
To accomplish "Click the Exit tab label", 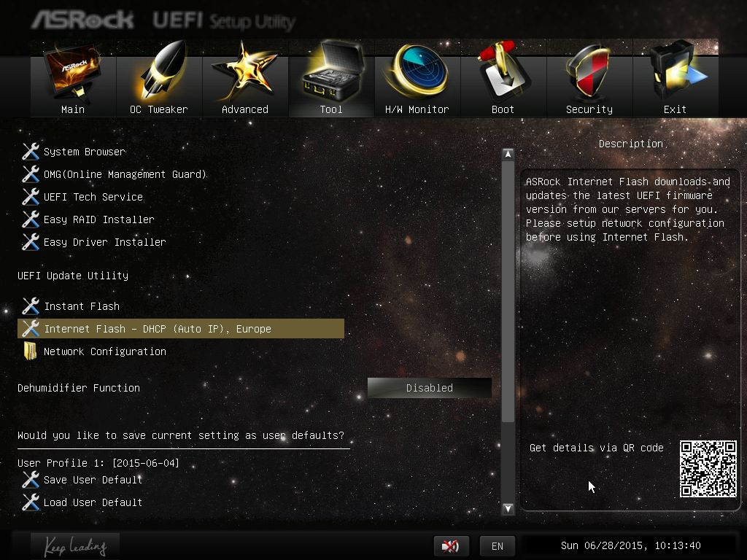I will point(675,109).
